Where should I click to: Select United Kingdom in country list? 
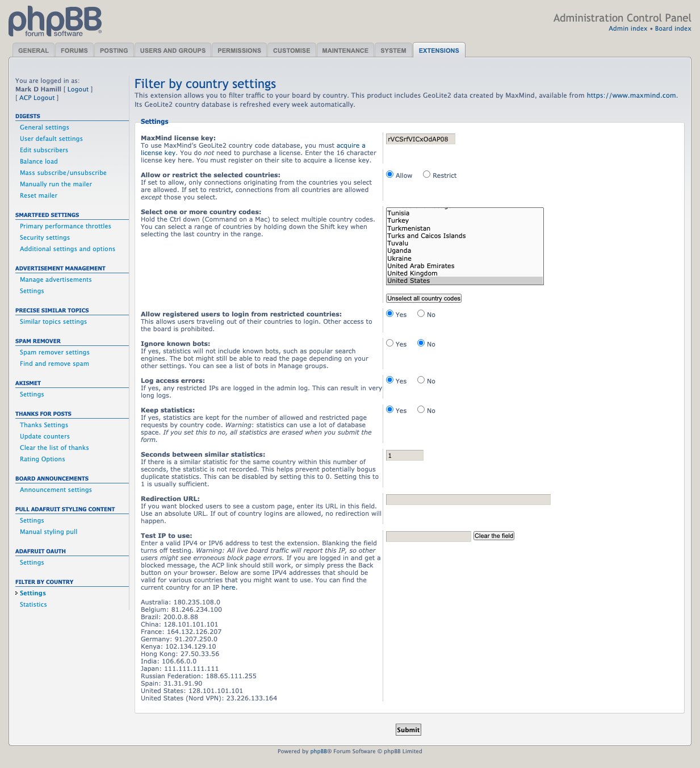pos(464,273)
